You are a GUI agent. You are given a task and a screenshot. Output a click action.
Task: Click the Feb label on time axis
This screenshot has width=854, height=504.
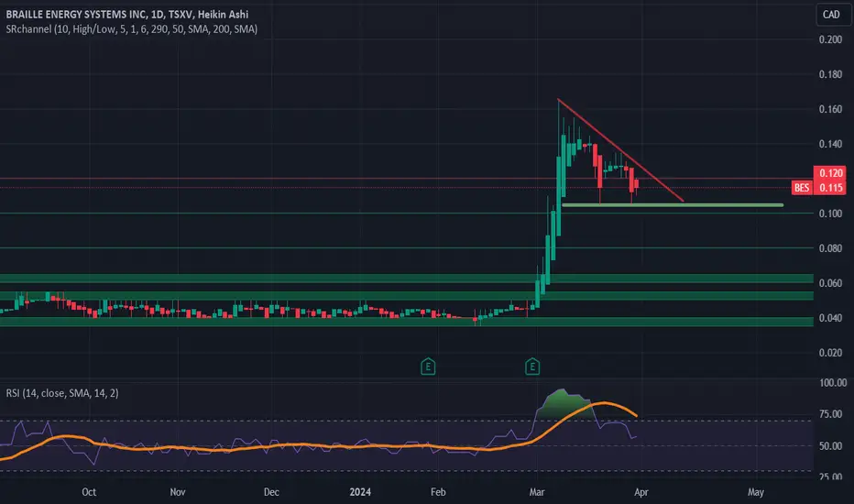tap(438, 492)
